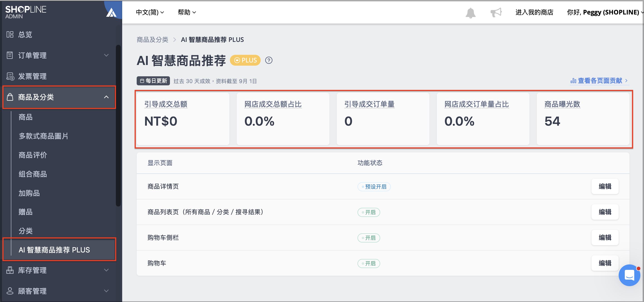Select 赠品 submenu item
This screenshot has height=302, width=644.
[x=26, y=212]
